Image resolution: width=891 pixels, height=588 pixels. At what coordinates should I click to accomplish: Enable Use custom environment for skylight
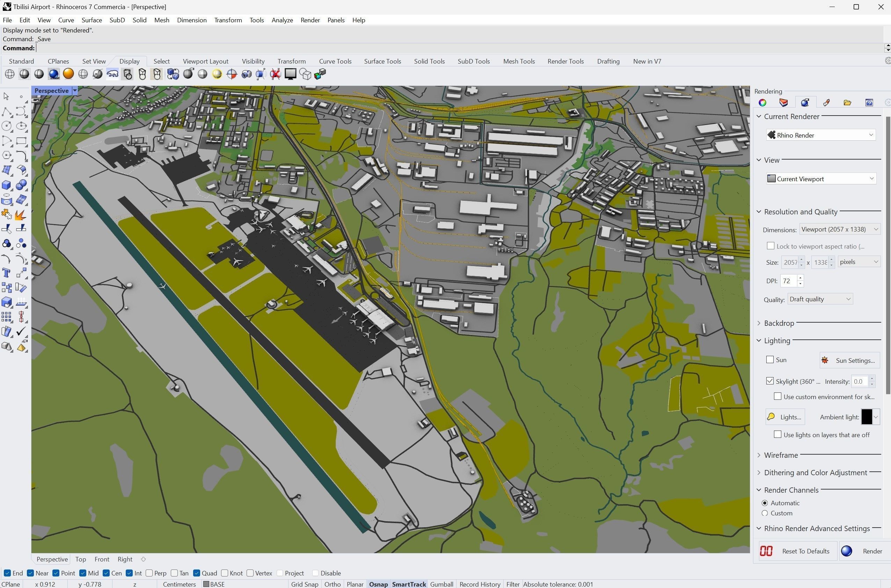778,396
